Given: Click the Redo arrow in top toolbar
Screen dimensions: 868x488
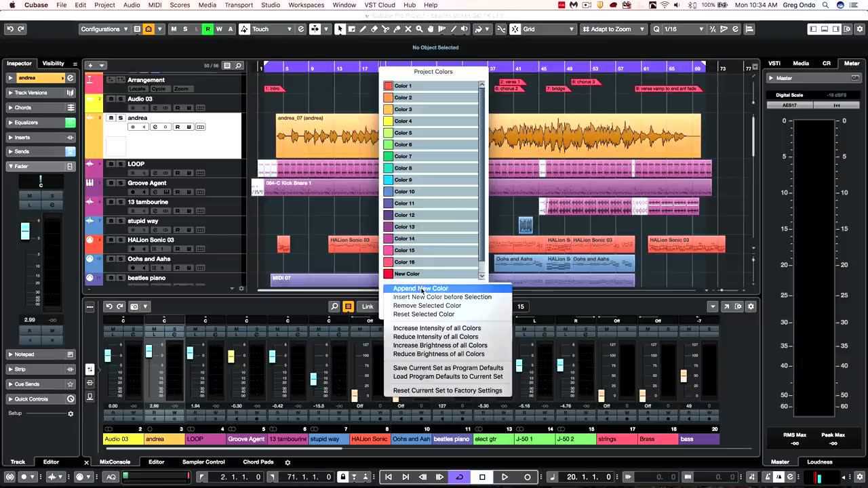Looking at the screenshot, I should [x=21, y=29].
